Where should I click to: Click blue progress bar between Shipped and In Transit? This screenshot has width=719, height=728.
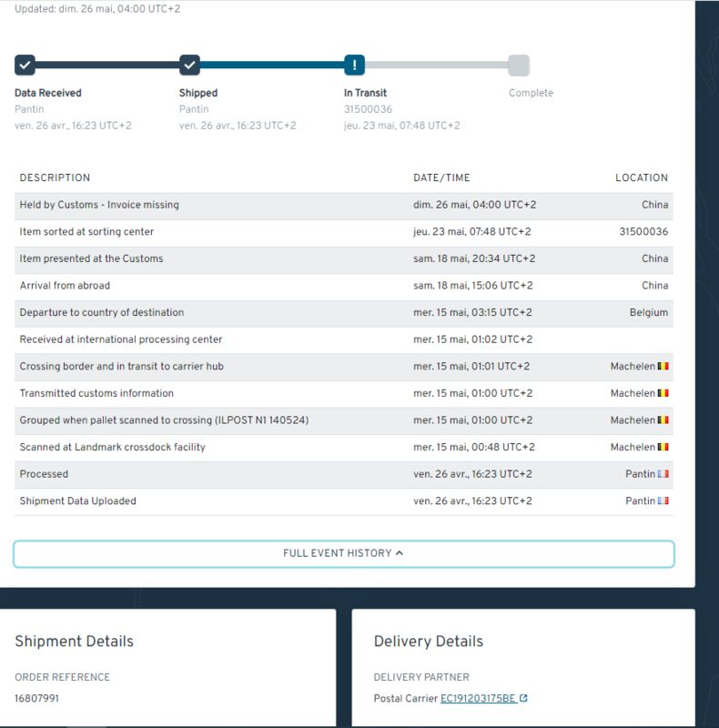[x=272, y=65]
